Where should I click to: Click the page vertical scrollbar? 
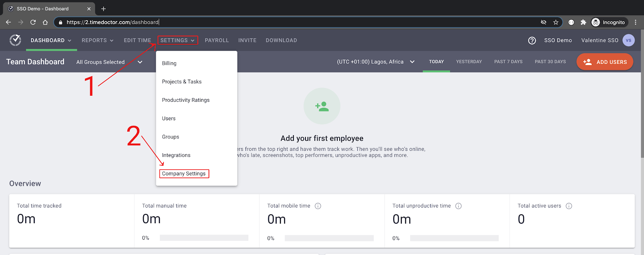coord(642,94)
